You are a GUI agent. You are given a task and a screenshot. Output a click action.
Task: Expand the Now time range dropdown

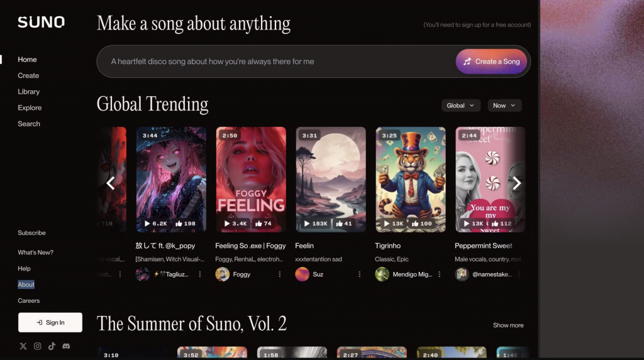coord(504,106)
